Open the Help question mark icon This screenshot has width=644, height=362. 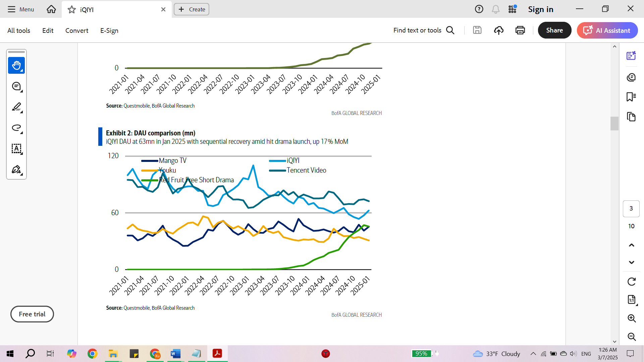tap(479, 9)
